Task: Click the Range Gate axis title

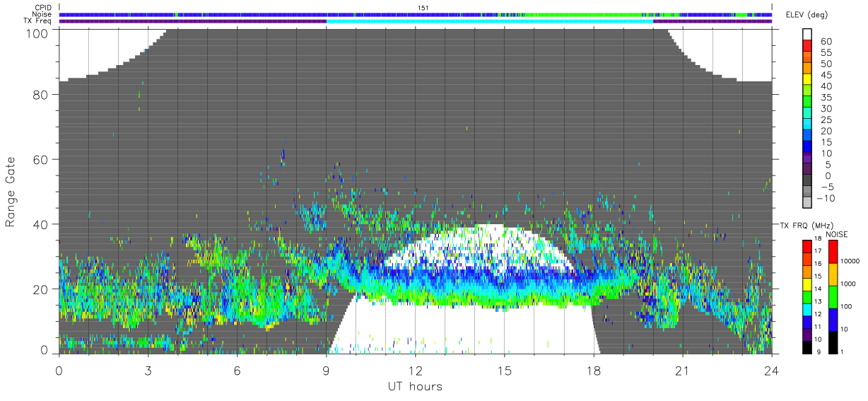Action: point(11,191)
